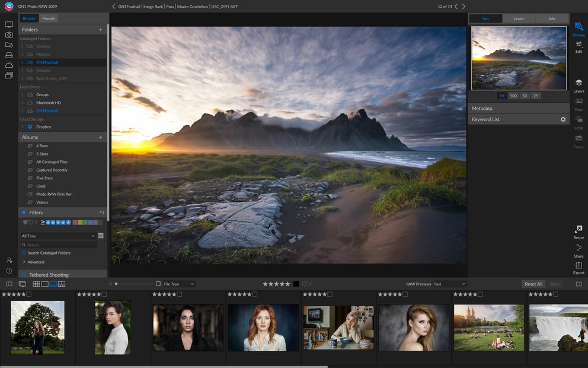Add a new album with plus icon

pos(100,137)
